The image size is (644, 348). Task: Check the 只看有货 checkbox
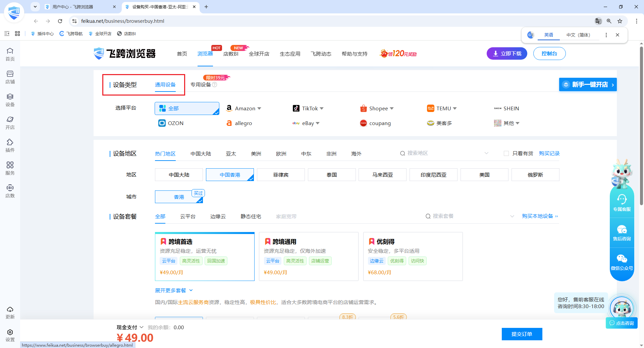[506, 153]
